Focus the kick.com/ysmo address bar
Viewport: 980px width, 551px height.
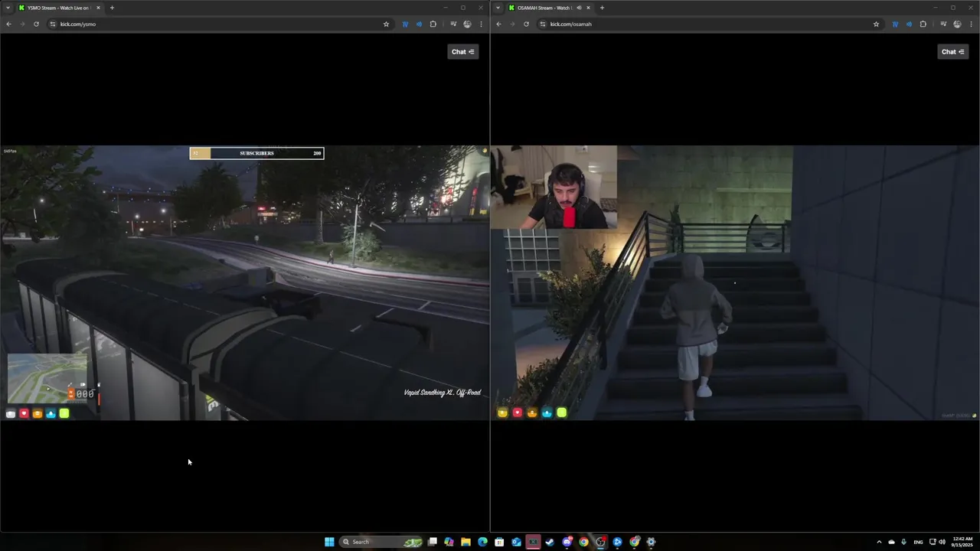pos(219,24)
